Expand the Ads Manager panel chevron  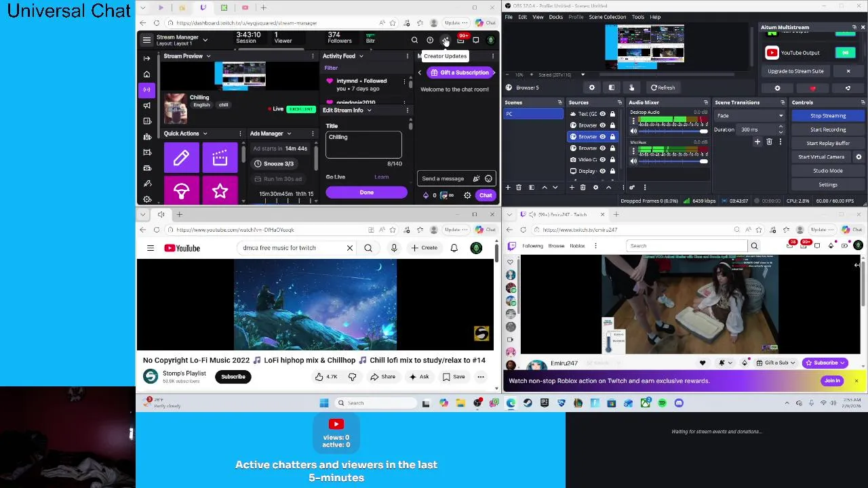[289, 134]
